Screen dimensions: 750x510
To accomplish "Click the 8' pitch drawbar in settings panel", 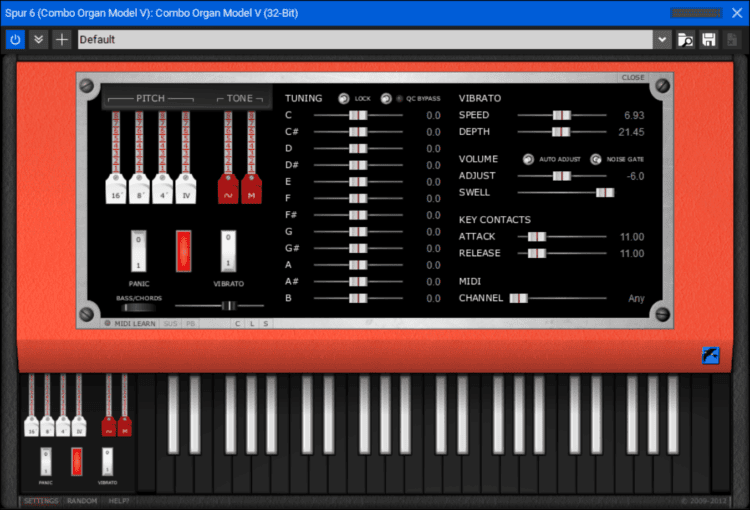I will coord(139,188).
